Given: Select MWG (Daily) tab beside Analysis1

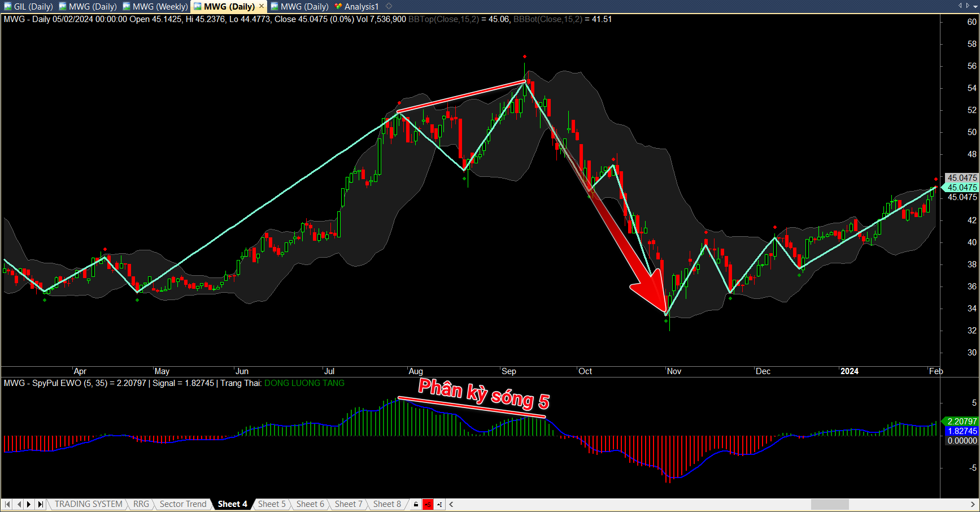Looking at the screenshot, I should [299, 7].
